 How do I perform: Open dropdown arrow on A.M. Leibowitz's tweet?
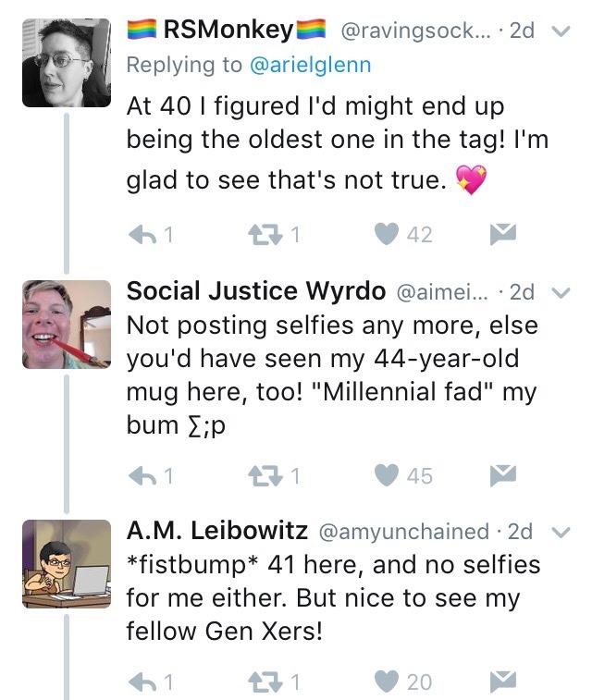559,533
